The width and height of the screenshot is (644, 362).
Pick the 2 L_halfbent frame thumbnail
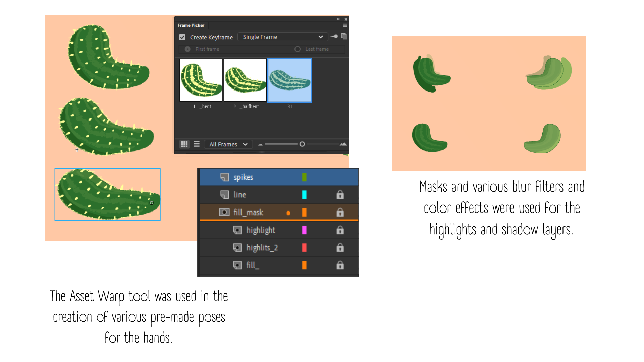245,80
